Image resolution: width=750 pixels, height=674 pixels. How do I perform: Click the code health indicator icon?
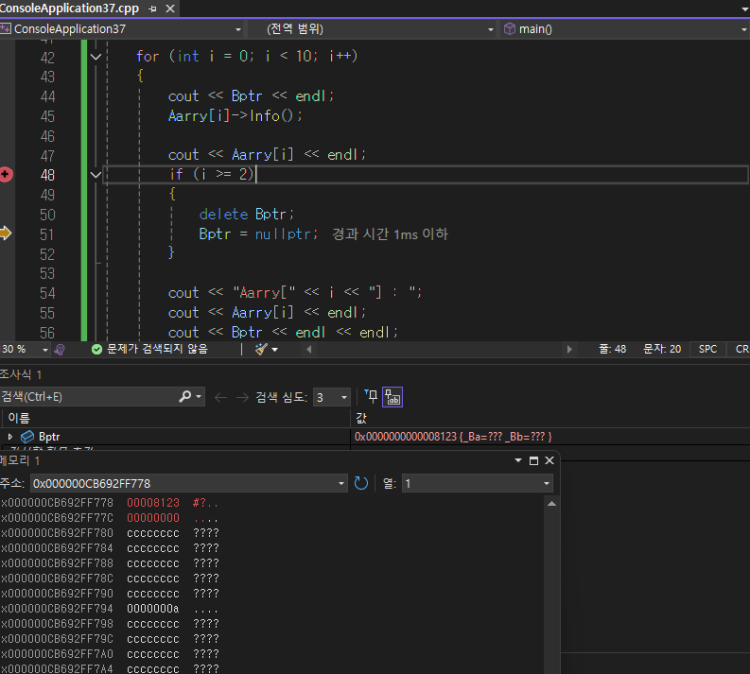pyautogui.click(x=60, y=350)
